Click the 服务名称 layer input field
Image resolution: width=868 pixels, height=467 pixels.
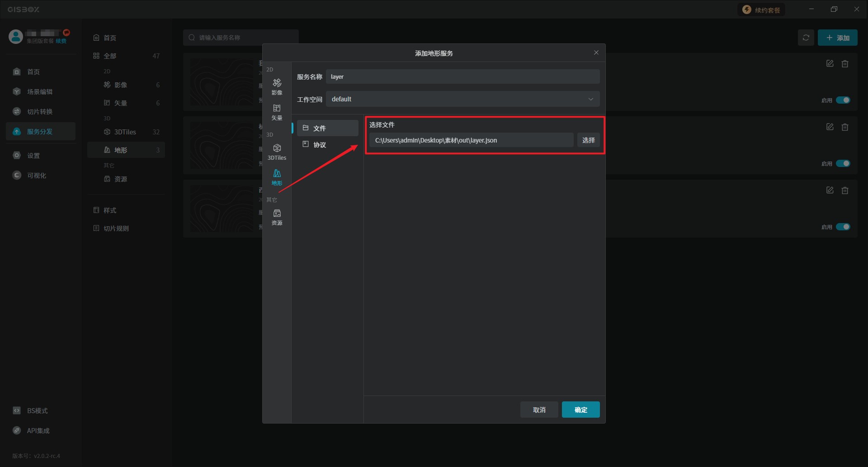(x=462, y=77)
